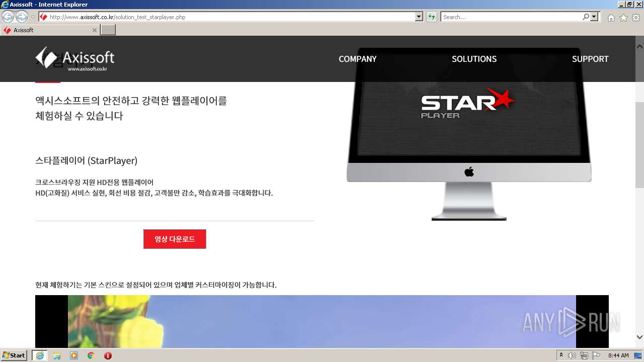Select the Axissoft browser tab
Screen dimensions: 644x362
(x=50, y=30)
